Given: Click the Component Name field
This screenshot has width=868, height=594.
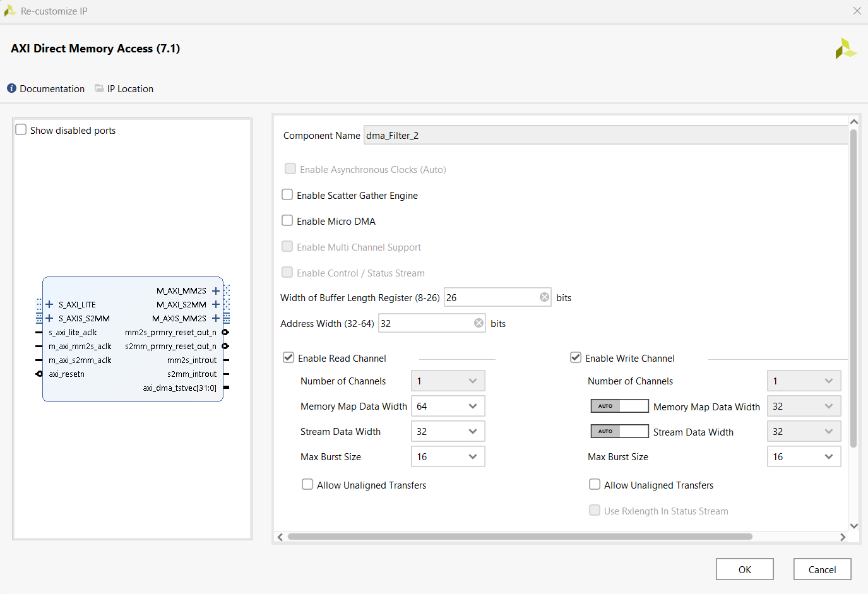Looking at the screenshot, I should 606,135.
